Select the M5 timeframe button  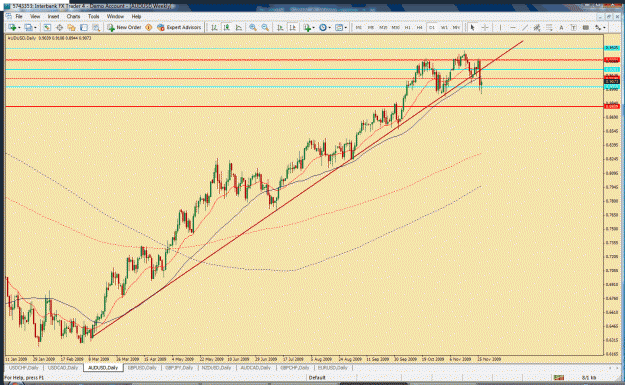click(371, 28)
